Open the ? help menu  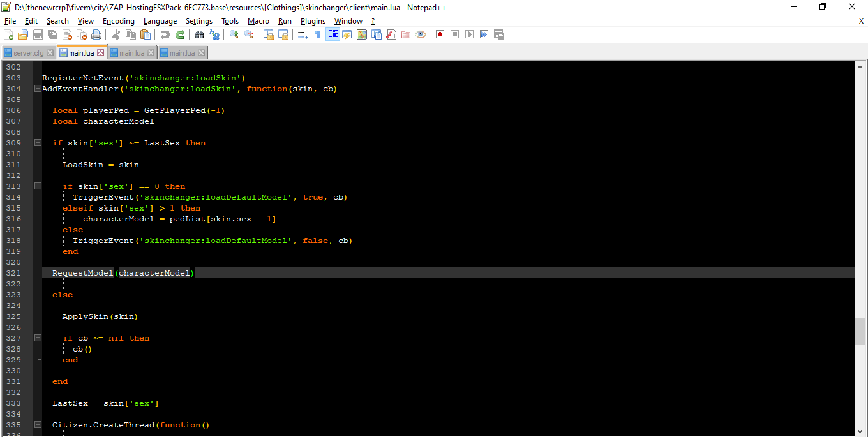click(373, 21)
